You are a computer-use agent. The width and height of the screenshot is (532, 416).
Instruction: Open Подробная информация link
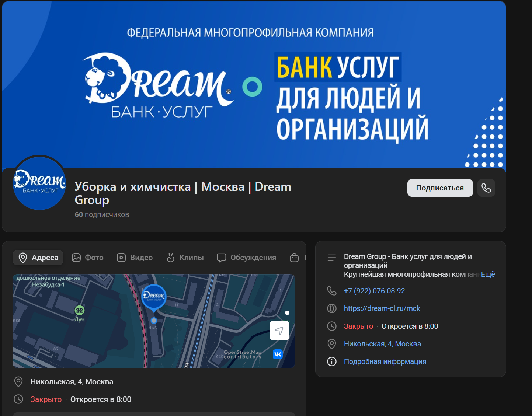pyautogui.click(x=385, y=361)
